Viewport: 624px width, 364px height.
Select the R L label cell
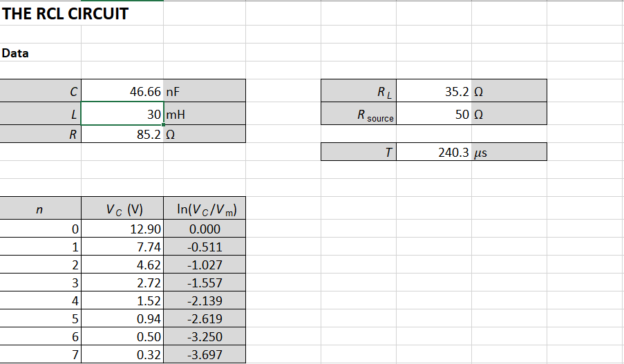click(359, 91)
